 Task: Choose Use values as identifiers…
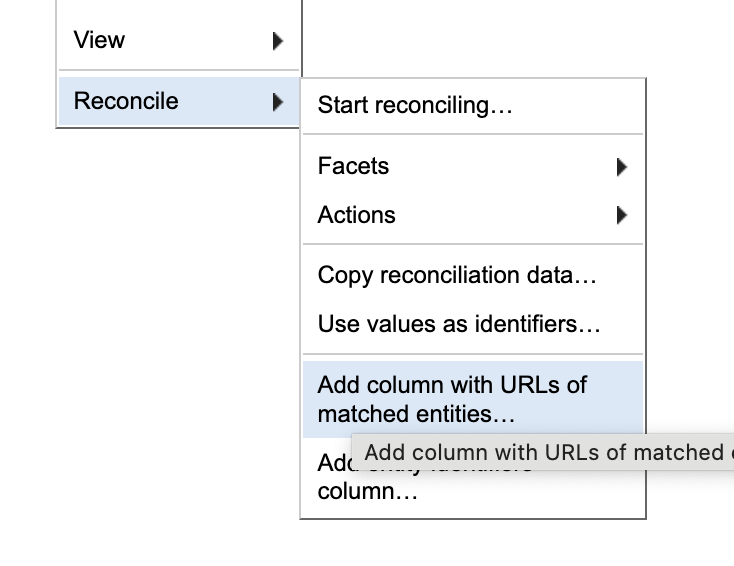click(x=459, y=324)
